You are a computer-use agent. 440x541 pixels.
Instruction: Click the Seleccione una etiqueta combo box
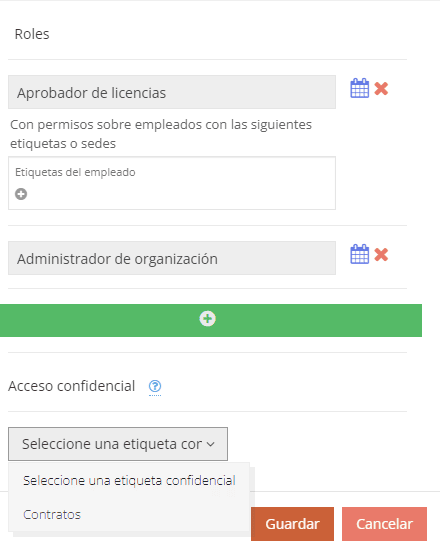click(x=118, y=444)
